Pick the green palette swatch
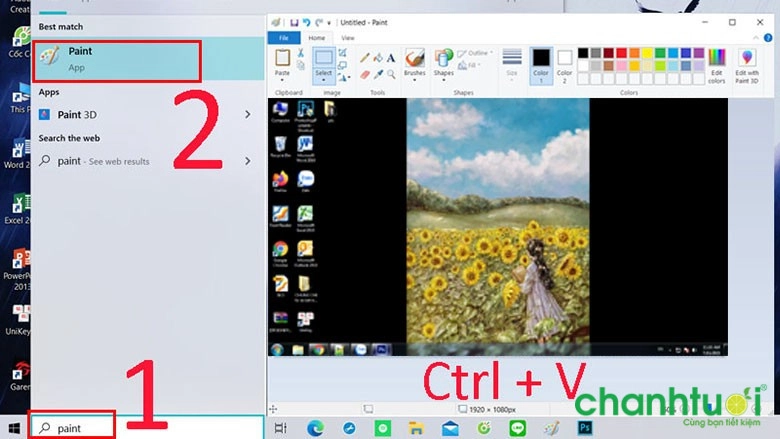 click(660, 53)
